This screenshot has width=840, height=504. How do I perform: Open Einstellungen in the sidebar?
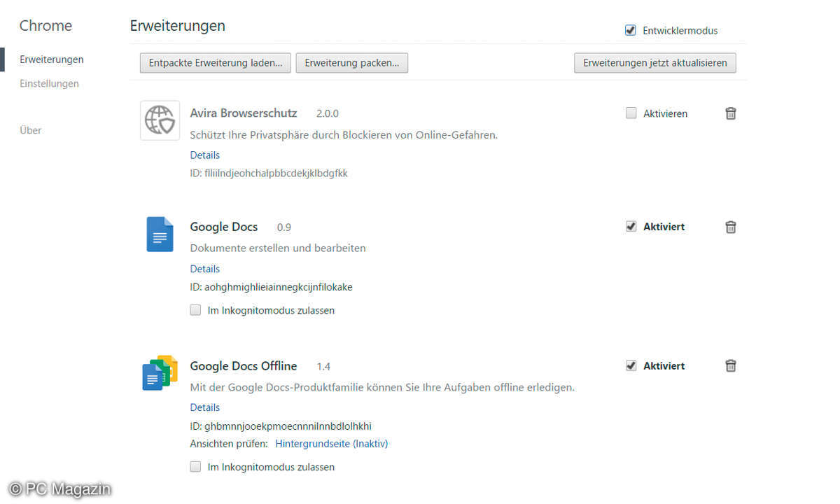(49, 83)
